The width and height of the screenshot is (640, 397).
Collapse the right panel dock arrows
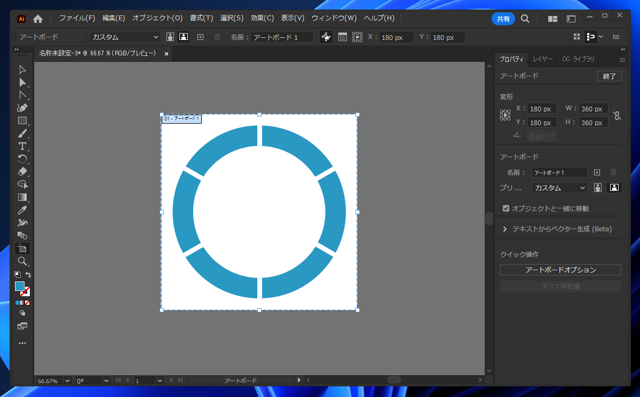pos(623,49)
